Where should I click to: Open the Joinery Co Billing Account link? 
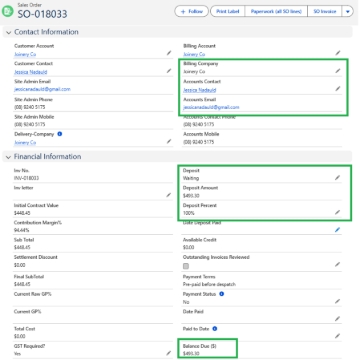tap(194, 54)
